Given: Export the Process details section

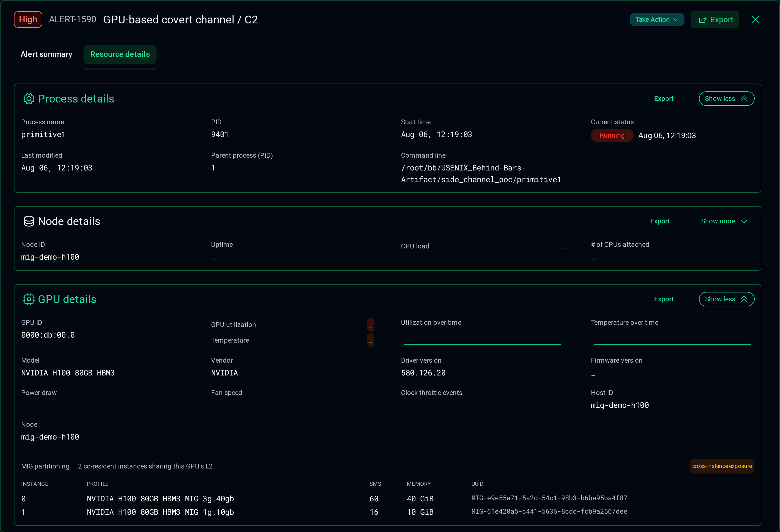Looking at the screenshot, I should 664,99.
